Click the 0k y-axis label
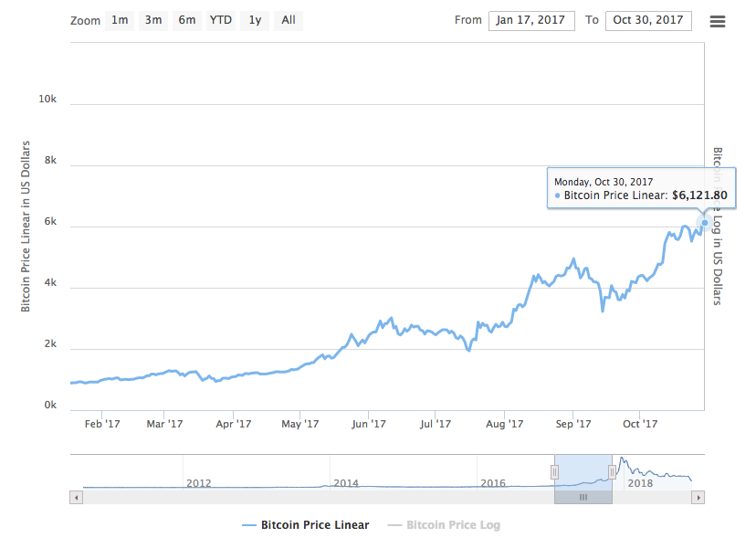The image size is (756, 538). coord(50,406)
